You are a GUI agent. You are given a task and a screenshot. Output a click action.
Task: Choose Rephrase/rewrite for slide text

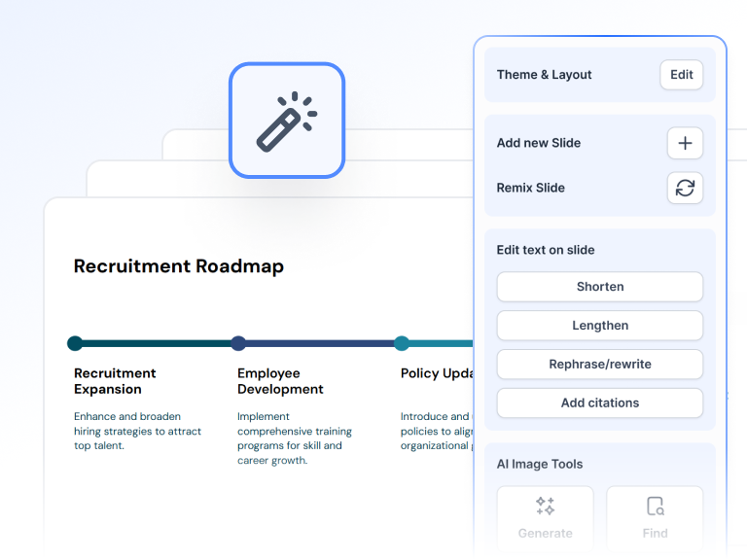click(x=599, y=365)
